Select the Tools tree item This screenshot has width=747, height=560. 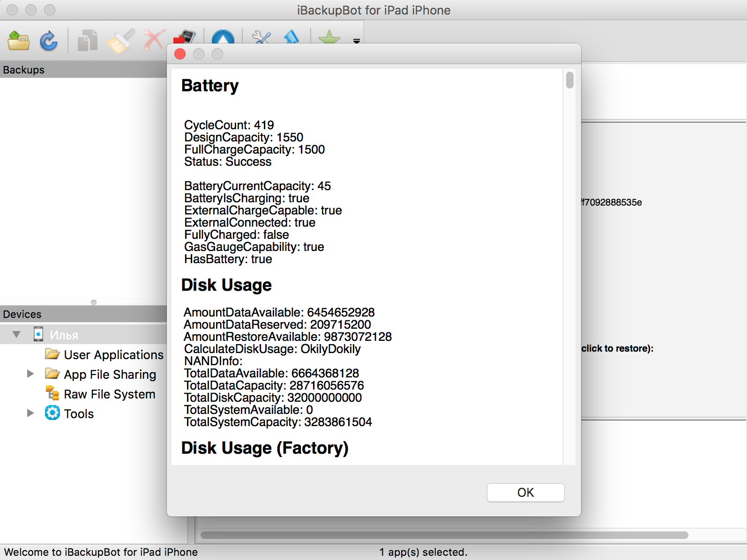click(x=79, y=414)
